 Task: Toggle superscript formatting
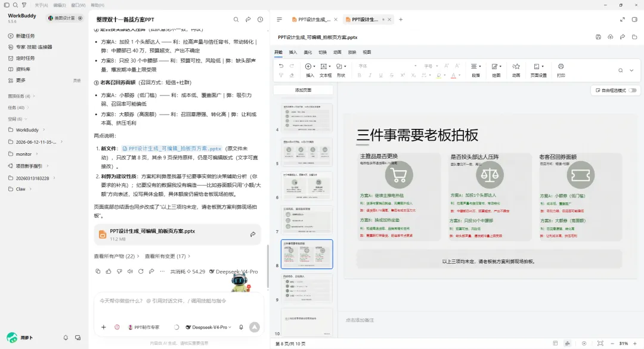click(402, 75)
